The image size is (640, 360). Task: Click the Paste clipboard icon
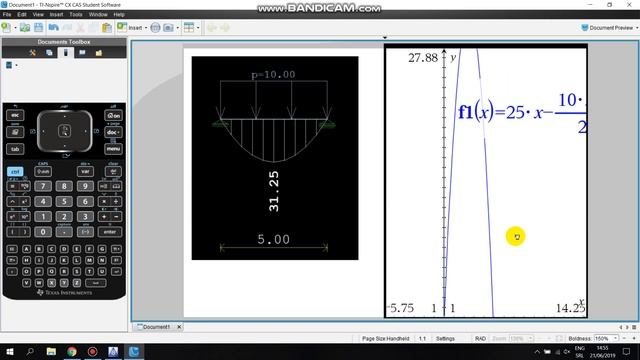point(107,28)
